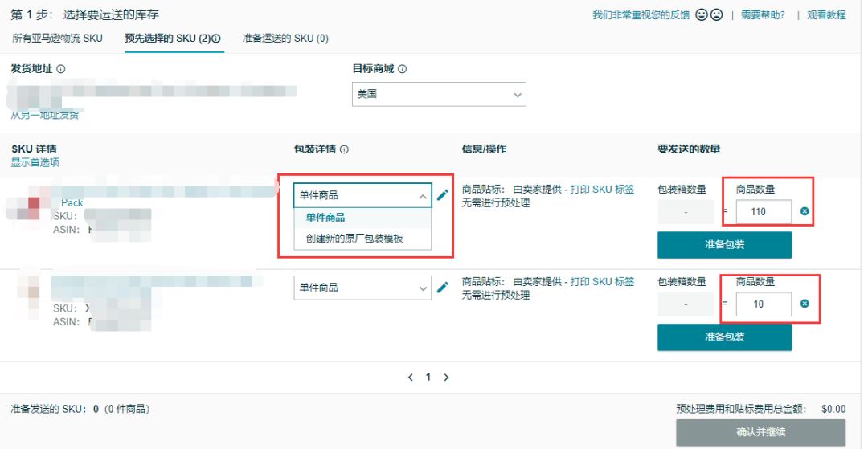The image size is (868, 449).
Task: Click SKU 详情 column header
Action: [34, 149]
